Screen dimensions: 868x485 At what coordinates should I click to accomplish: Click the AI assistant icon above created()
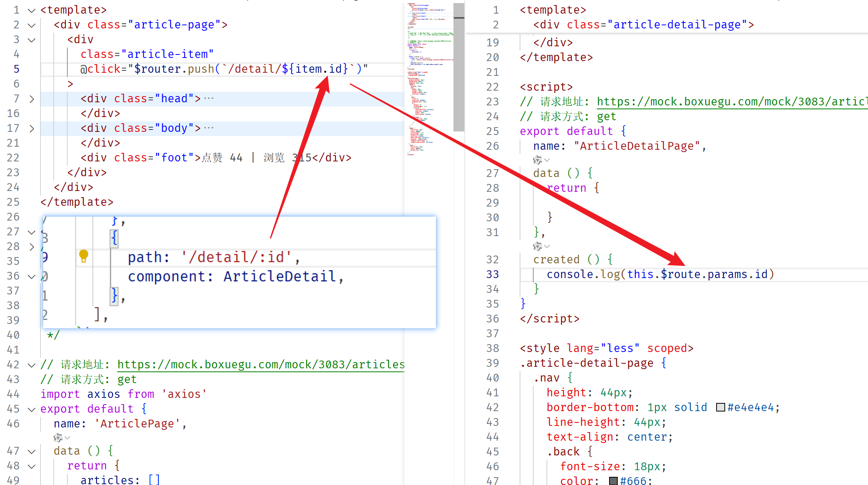tap(537, 246)
